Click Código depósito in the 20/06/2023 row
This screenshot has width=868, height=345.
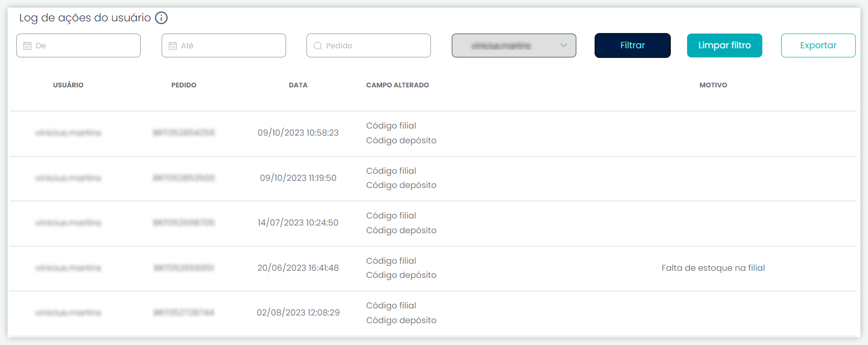click(401, 275)
